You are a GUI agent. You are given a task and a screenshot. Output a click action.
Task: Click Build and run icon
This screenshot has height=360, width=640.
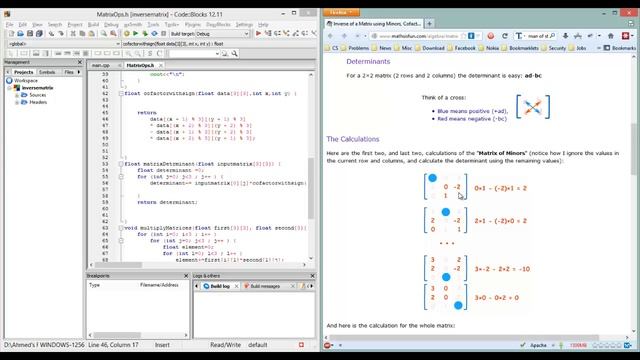pyautogui.click(x=145, y=34)
